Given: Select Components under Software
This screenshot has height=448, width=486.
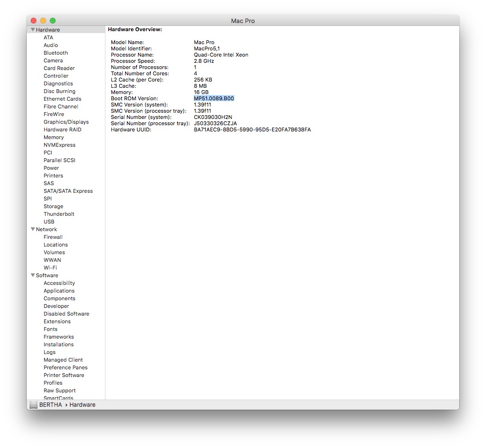Looking at the screenshot, I should point(59,298).
